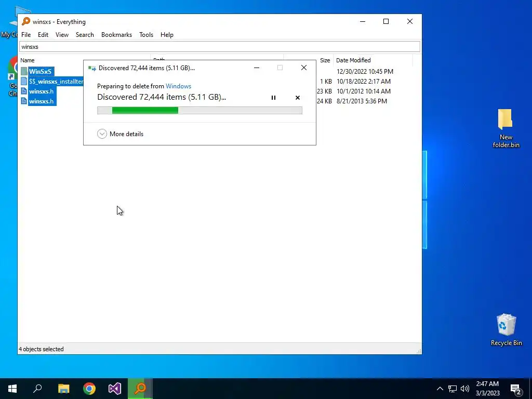Click the winsxs search input field
The height and width of the screenshot is (399, 532).
(x=220, y=46)
